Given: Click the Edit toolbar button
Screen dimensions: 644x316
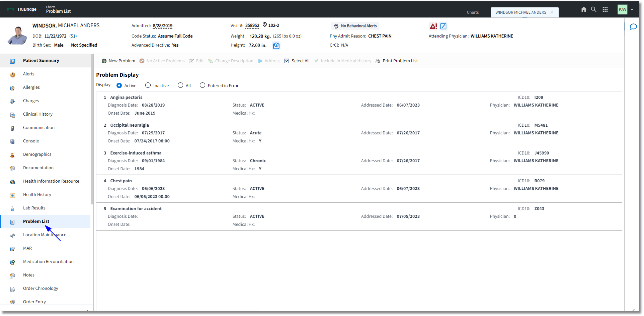Looking at the screenshot, I should pyautogui.click(x=196, y=61).
